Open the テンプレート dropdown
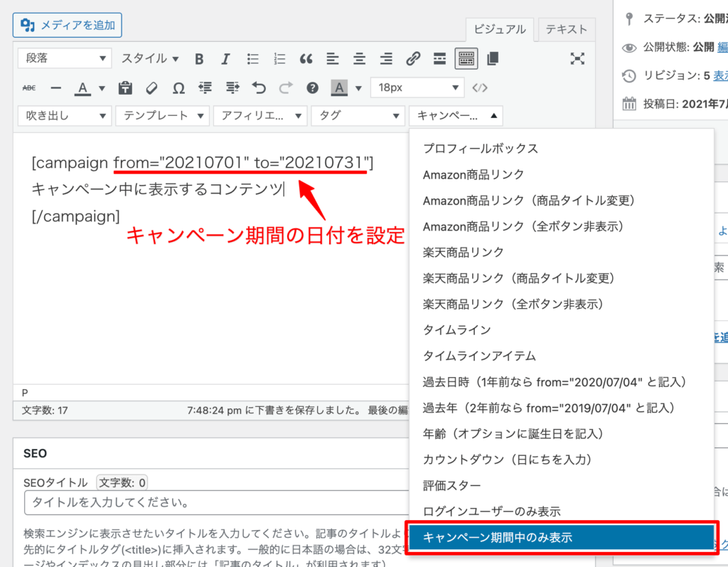 point(163,116)
